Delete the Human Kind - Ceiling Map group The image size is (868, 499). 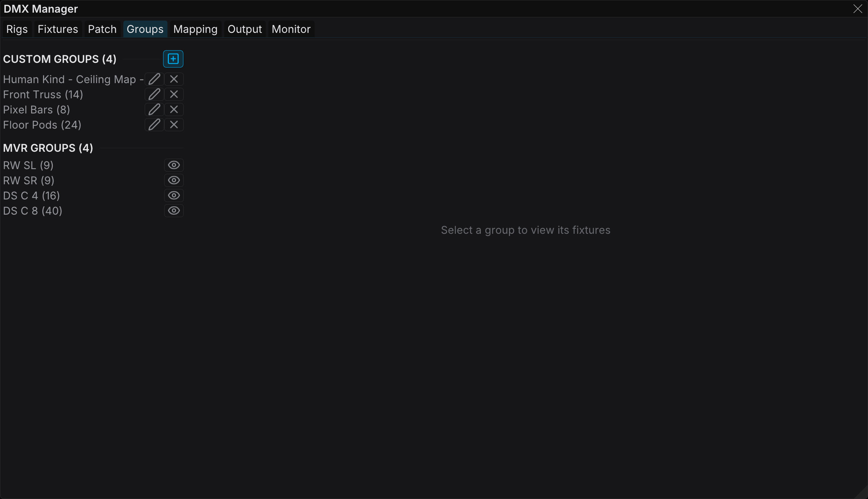pos(174,79)
